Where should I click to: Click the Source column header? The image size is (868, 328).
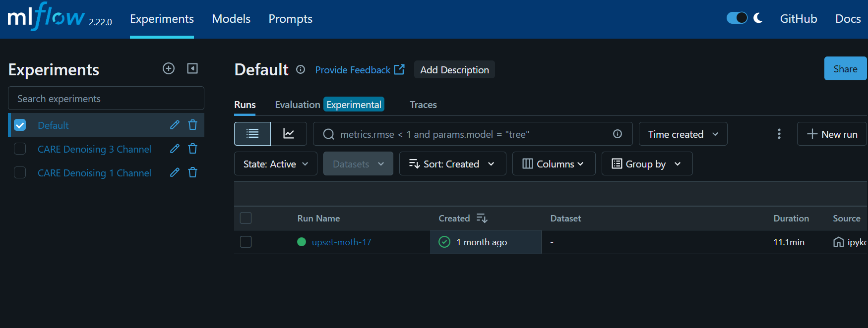(x=847, y=219)
